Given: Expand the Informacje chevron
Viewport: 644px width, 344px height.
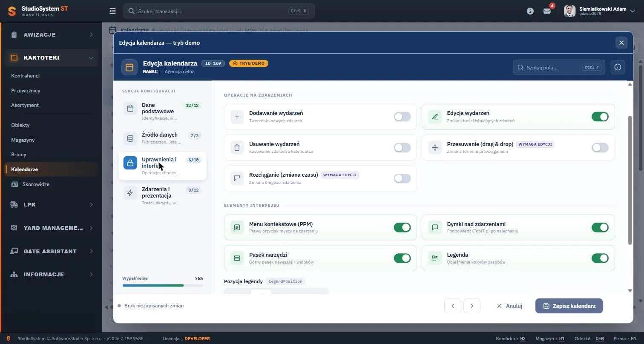Looking at the screenshot, I should coord(91,275).
